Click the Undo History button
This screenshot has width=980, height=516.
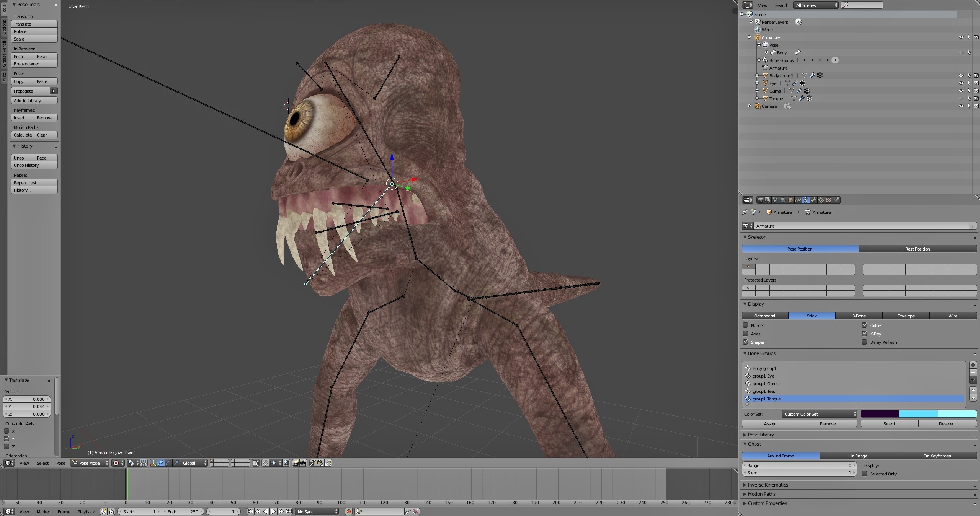(x=34, y=165)
